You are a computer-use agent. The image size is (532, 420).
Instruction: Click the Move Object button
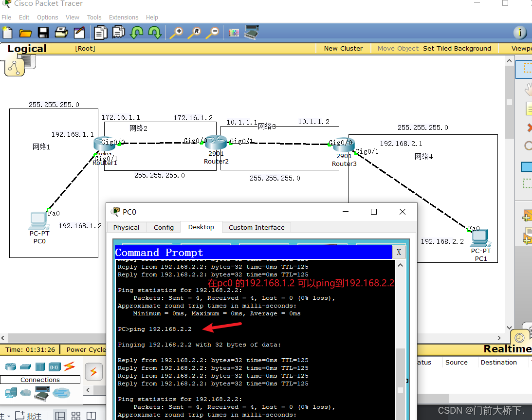[x=398, y=49]
